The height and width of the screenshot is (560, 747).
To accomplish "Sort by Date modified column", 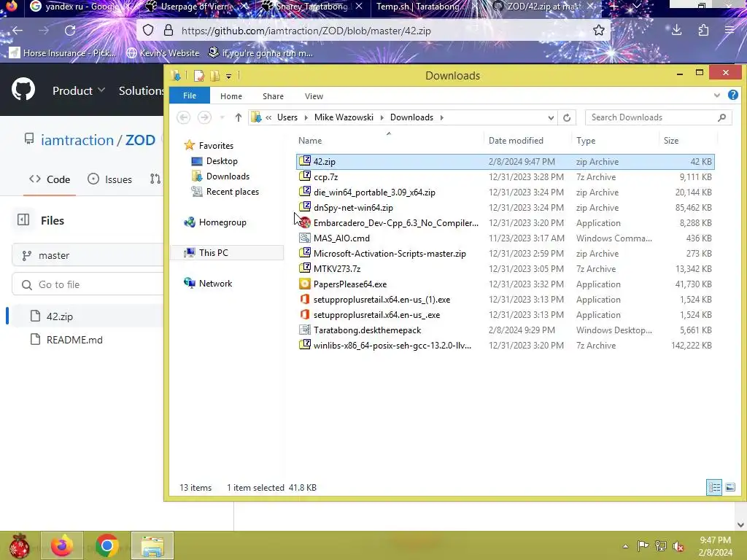I will [x=516, y=141].
